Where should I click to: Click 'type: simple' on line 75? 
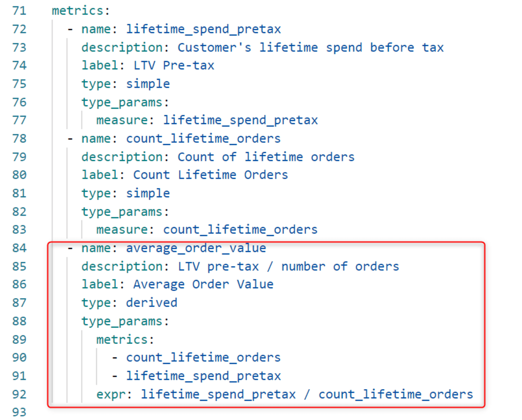(x=126, y=84)
